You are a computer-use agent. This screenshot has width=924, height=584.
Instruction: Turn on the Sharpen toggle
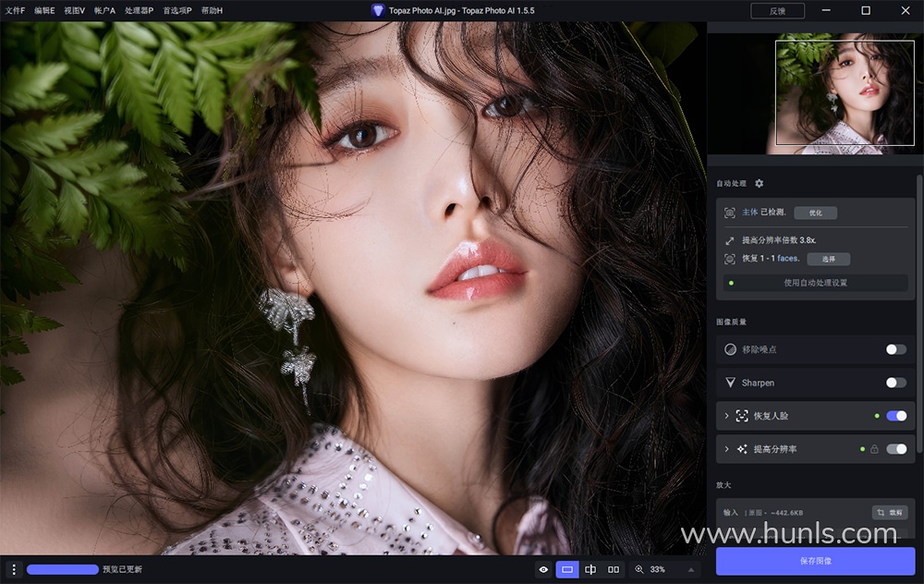pos(895,383)
